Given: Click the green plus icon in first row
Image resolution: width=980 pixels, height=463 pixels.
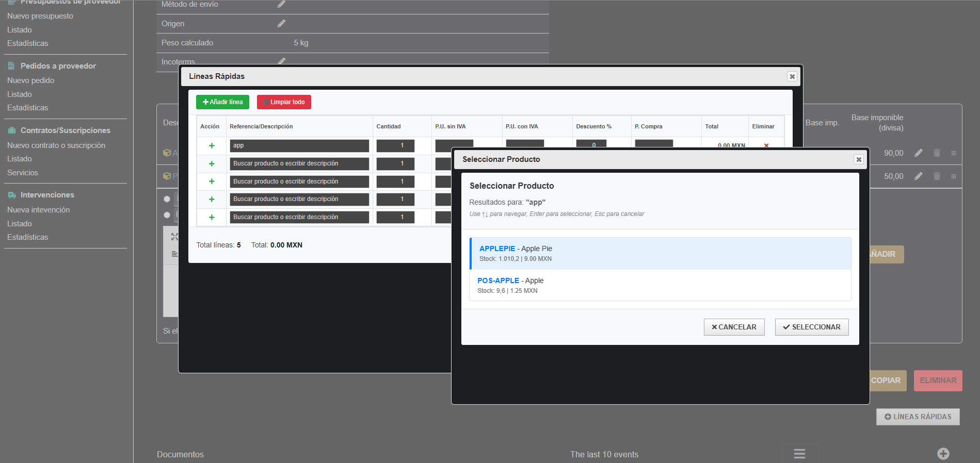Looking at the screenshot, I should pos(212,146).
